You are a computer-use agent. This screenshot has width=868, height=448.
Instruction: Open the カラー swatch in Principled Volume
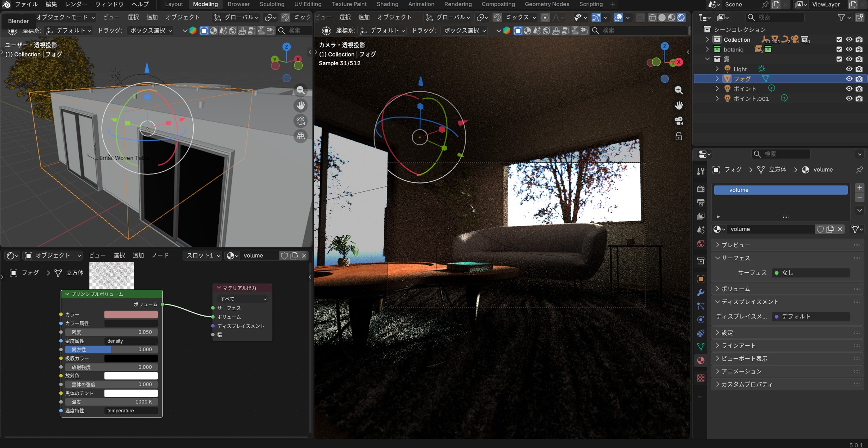click(131, 314)
